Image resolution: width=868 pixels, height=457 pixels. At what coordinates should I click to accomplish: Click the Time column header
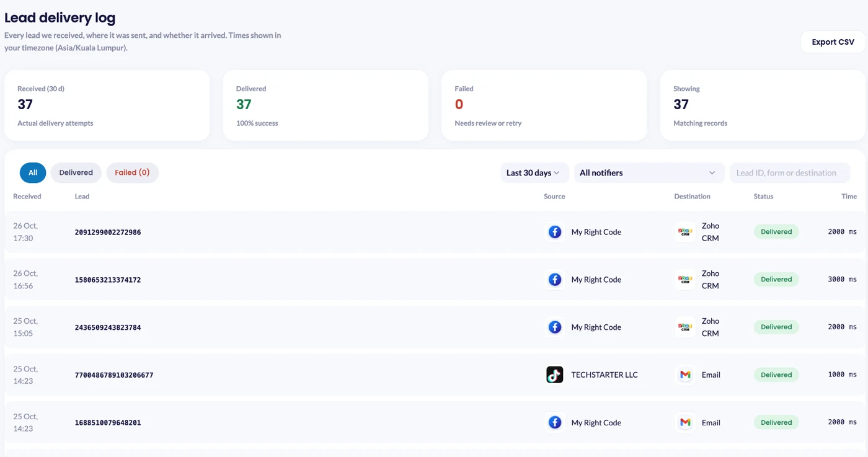tap(849, 197)
